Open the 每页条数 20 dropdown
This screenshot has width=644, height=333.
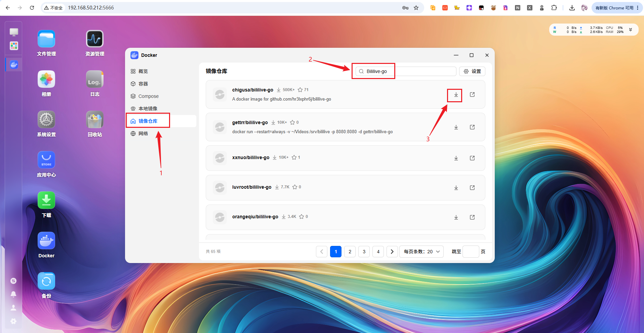421,252
